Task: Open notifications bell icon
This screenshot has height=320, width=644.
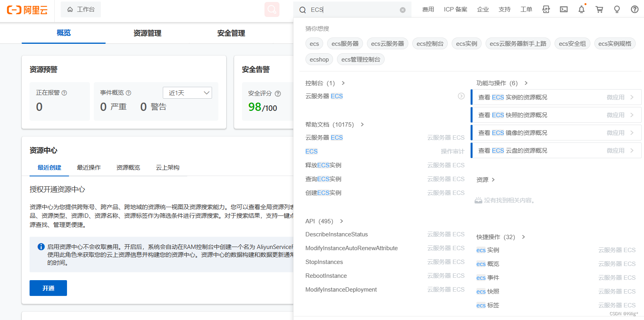Action: point(581,9)
